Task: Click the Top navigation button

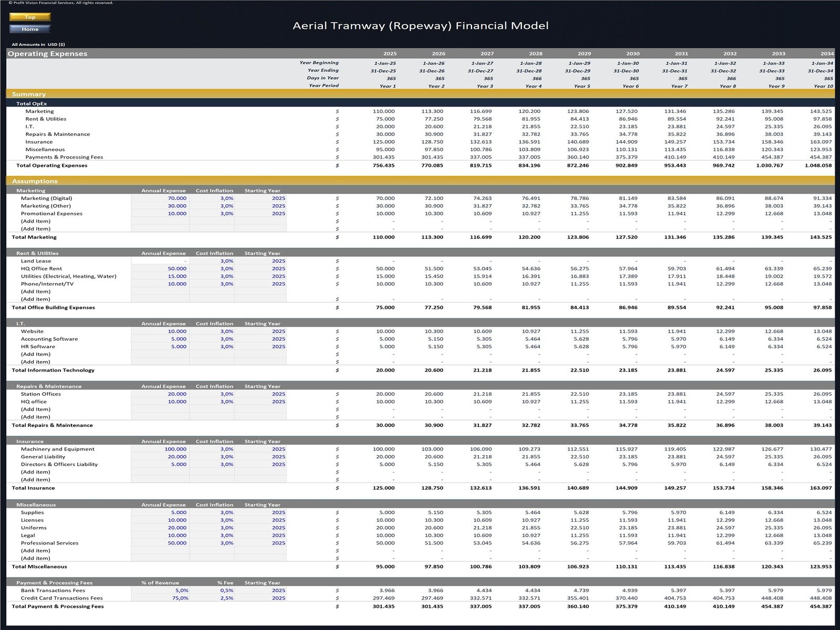Action: click(30, 17)
